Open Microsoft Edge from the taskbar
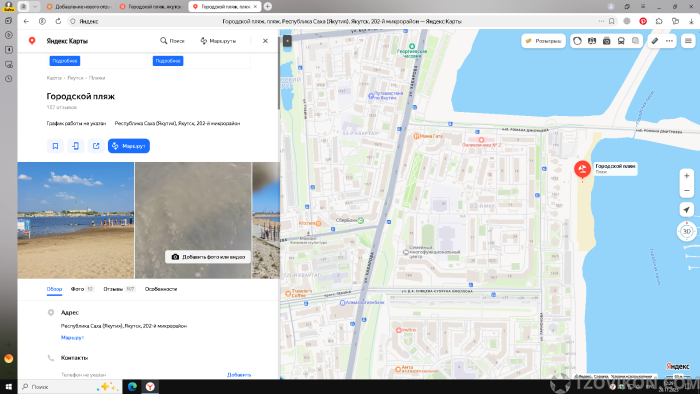This screenshot has height=394, width=700. click(132, 387)
